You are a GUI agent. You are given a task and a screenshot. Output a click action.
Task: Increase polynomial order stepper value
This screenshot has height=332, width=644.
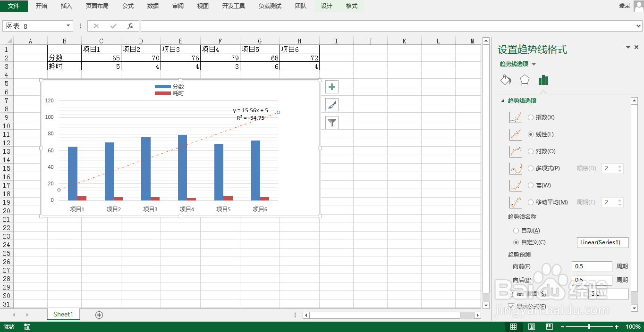point(620,166)
